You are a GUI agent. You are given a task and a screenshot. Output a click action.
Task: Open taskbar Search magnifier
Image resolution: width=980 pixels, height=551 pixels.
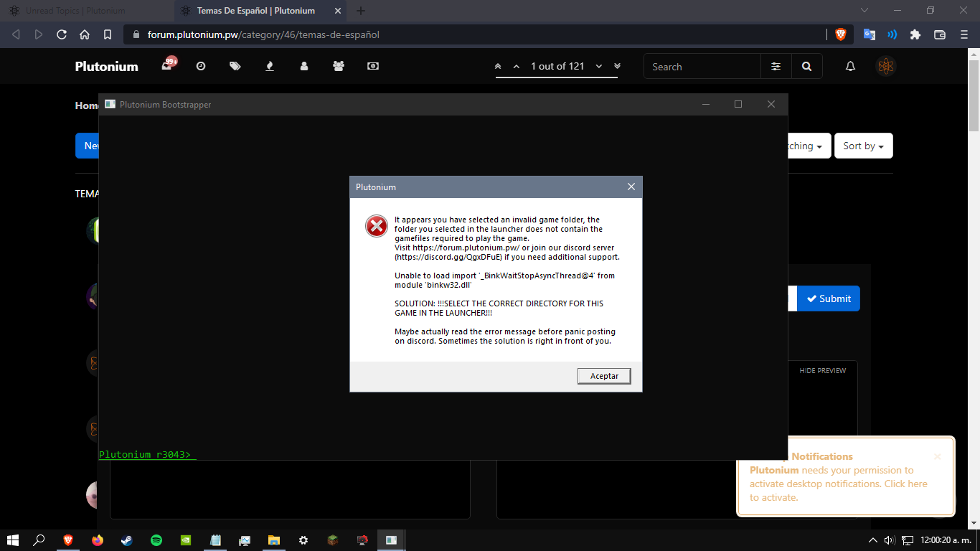(x=39, y=540)
